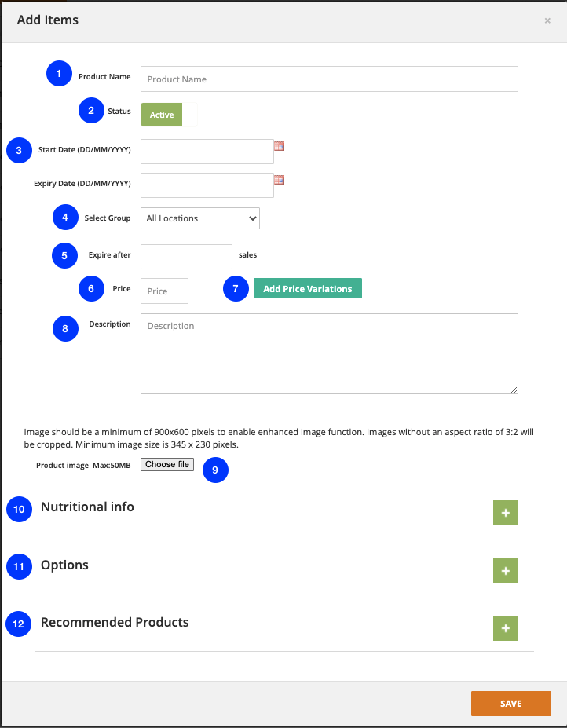Open the Select Group dropdown
Viewport: 567px width, 728px height.
(x=200, y=218)
